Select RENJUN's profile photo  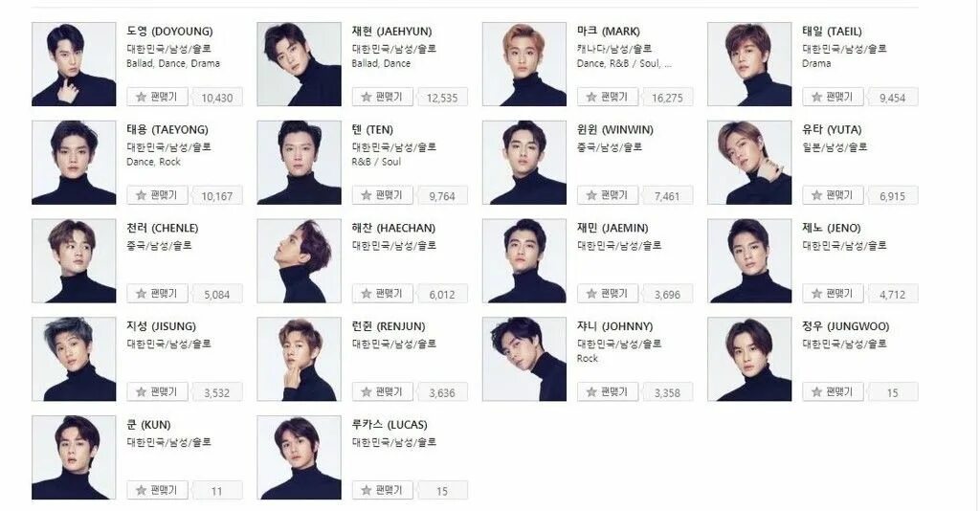click(x=300, y=359)
